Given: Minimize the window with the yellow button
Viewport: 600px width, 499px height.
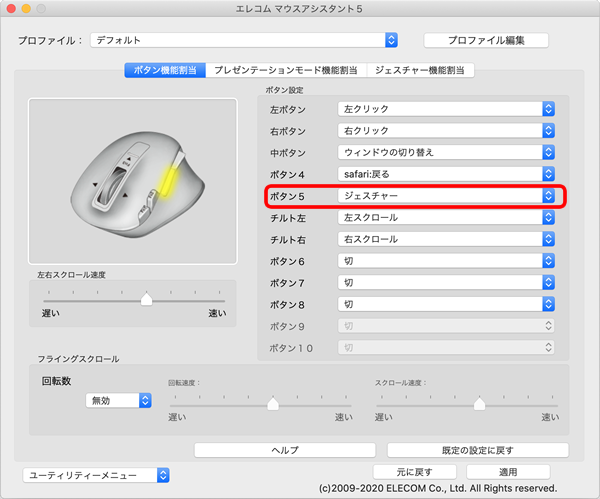Looking at the screenshot, I should [26, 8].
